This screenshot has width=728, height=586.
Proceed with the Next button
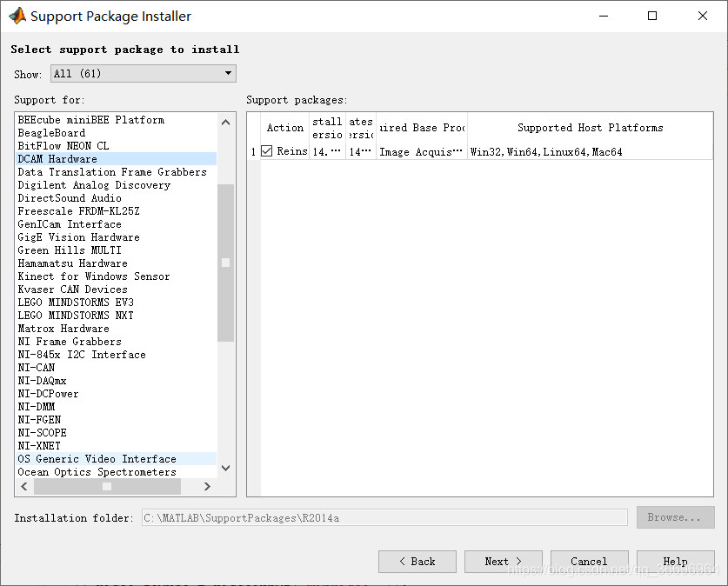[504, 562]
